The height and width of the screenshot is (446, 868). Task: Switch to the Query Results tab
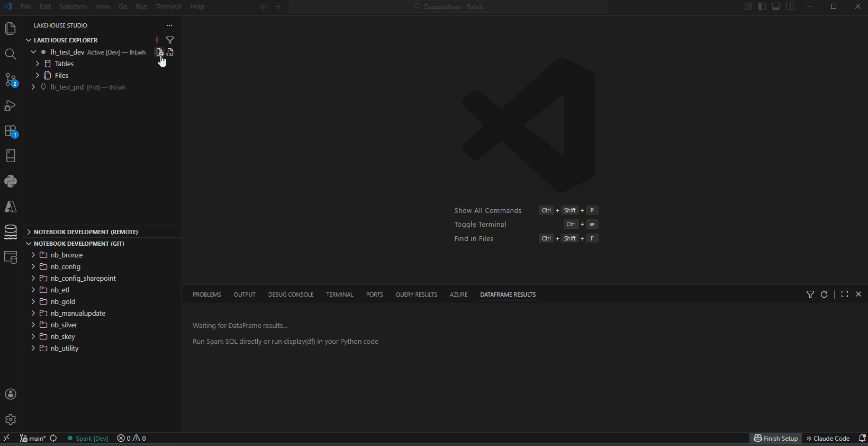(416, 295)
